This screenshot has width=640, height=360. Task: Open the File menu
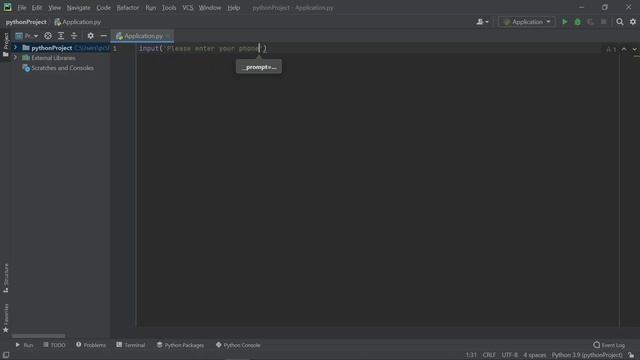pos(22,8)
